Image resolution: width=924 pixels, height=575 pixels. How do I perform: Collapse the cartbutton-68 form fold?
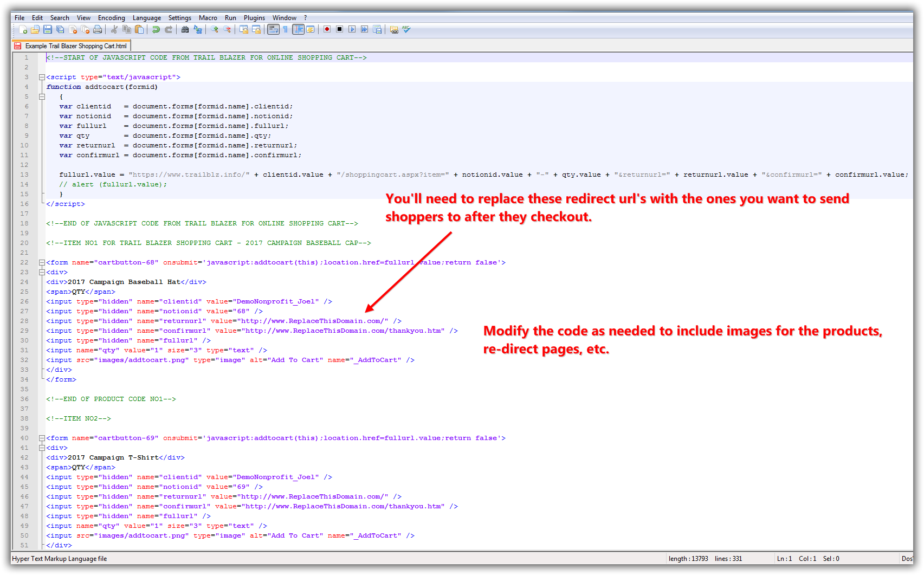pos(42,262)
